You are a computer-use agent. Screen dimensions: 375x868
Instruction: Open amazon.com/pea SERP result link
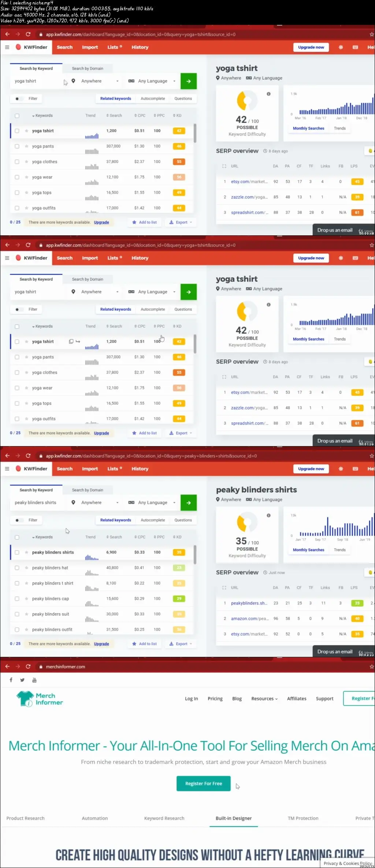click(x=250, y=618)
